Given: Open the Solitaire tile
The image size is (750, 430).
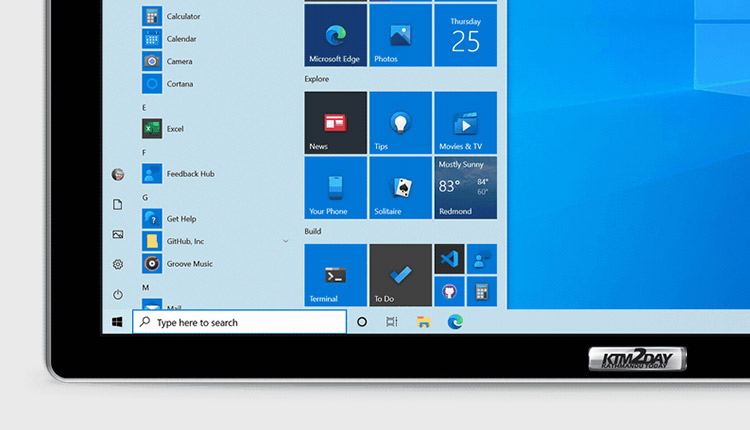Looking at the screenshot, I should click(400, 188).
